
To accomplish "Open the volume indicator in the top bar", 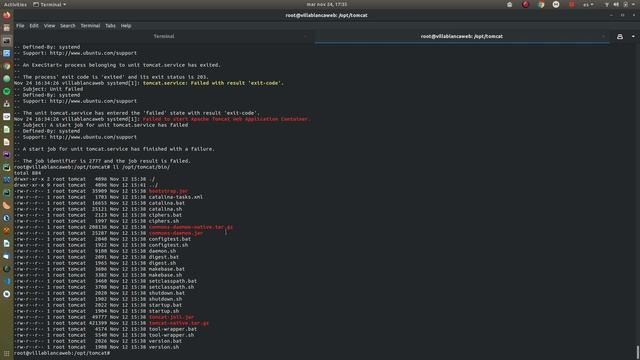I will click(616, 4).
